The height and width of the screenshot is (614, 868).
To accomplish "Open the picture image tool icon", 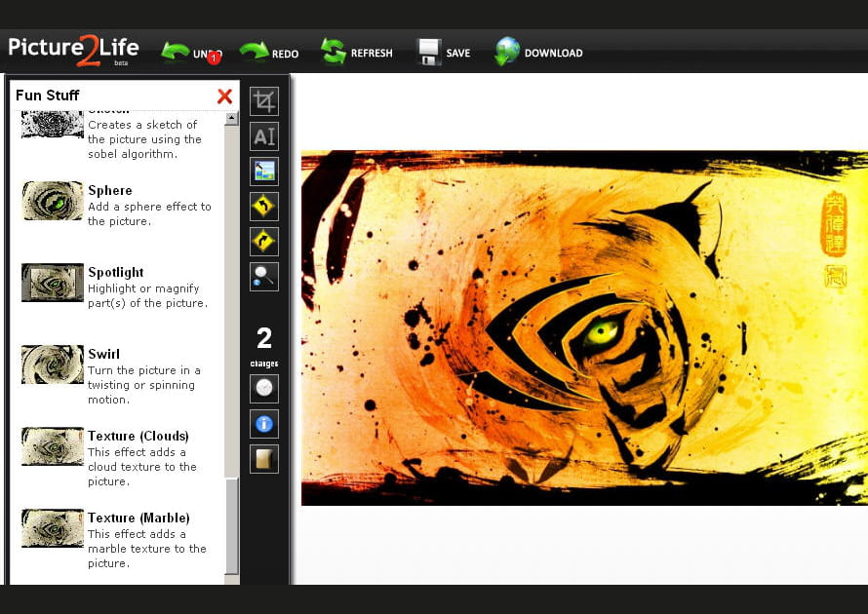I will pyautogui.click(x=264, y=171).
